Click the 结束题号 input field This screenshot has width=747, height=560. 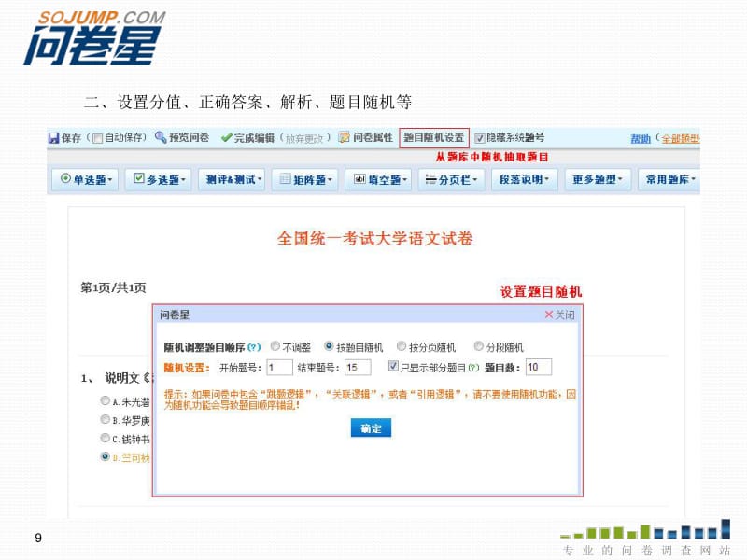[x=358, y=367]
